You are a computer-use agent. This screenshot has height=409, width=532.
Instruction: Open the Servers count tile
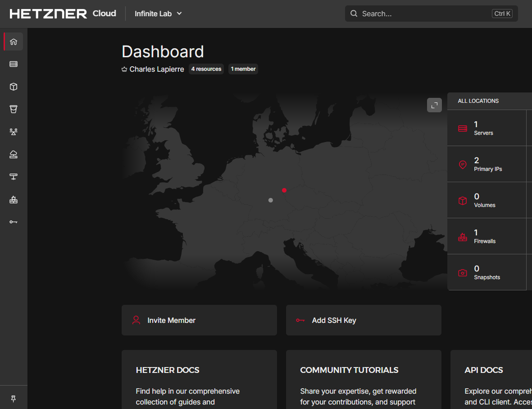pos(487,128)
